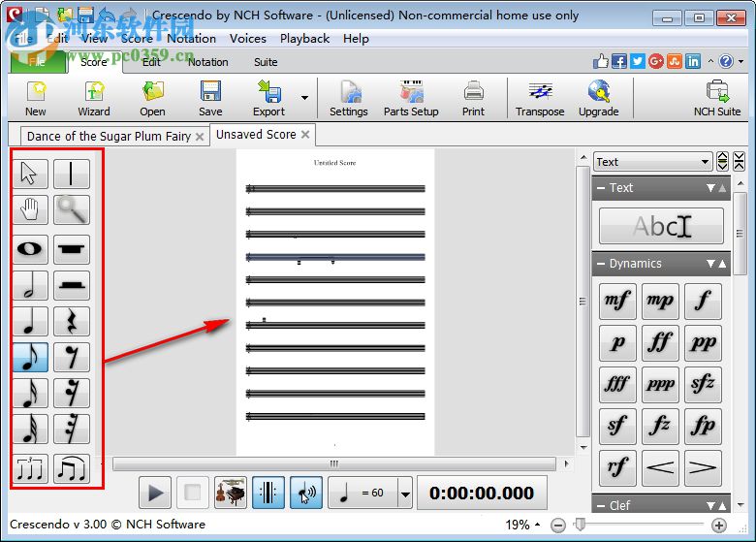Open the Playback menu

tap(304, 39)
